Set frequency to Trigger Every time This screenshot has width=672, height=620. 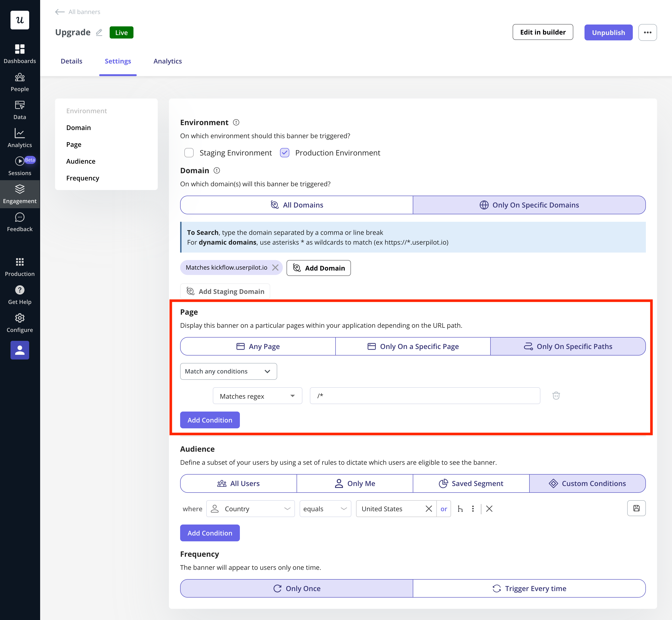tap(529, 588)
